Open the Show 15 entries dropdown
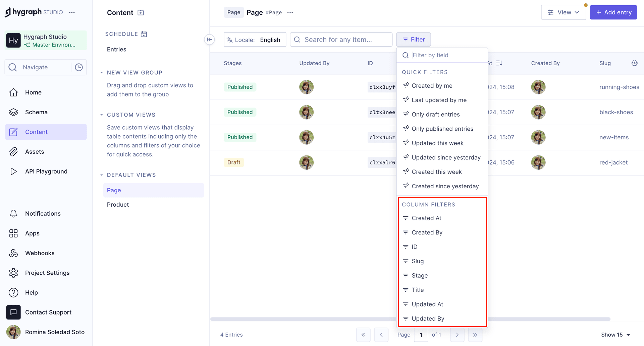 pyautogui.click(x=615, y=335)
